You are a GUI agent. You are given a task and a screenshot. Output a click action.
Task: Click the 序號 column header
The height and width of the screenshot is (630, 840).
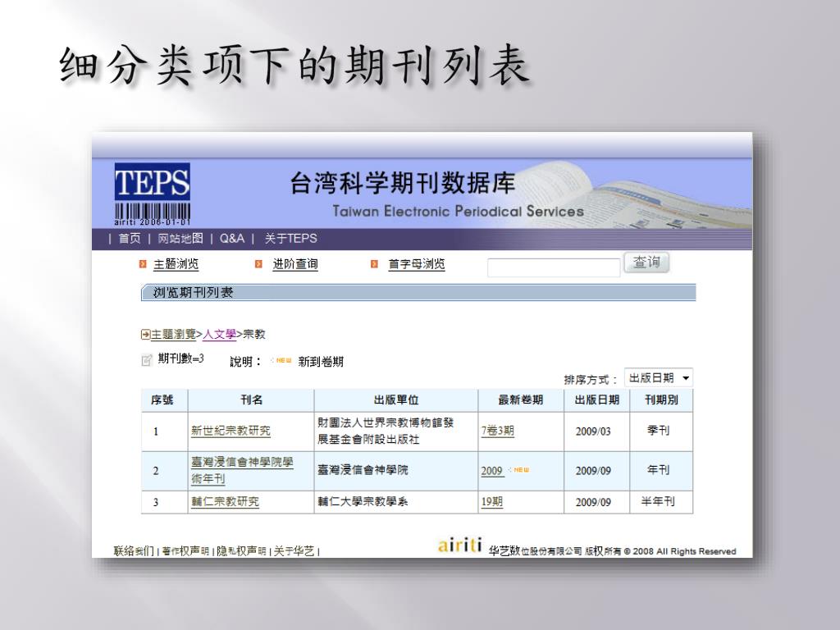pos(162,400)
